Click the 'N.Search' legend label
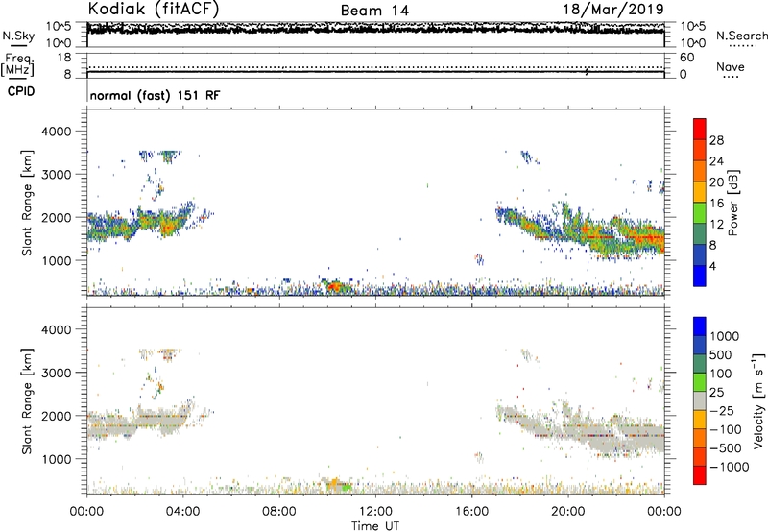 point(742,36)
